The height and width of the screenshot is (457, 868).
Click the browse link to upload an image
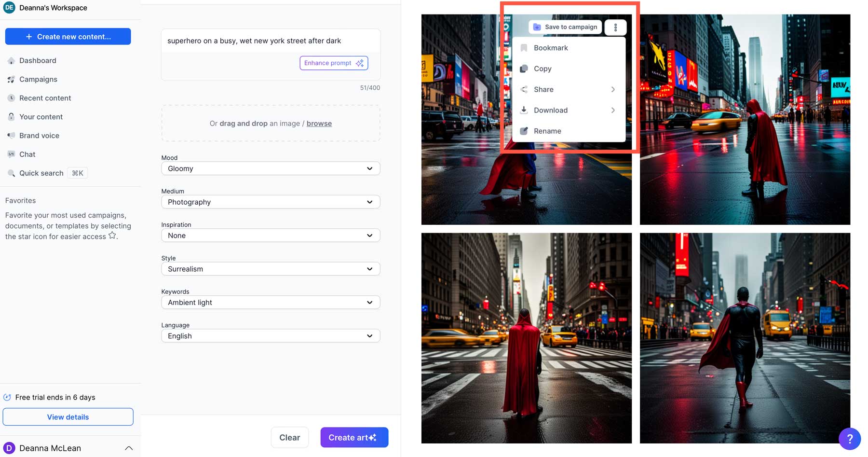(319, 124)
